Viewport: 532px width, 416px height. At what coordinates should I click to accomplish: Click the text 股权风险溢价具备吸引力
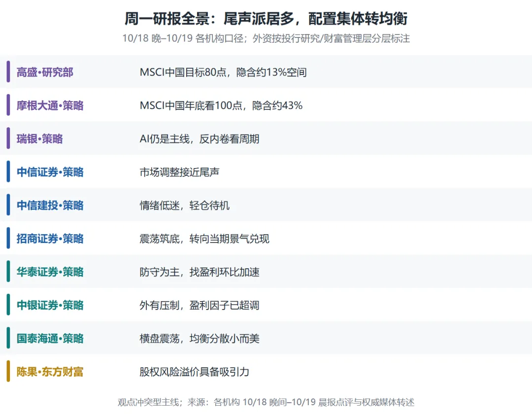tap(195, 372)
